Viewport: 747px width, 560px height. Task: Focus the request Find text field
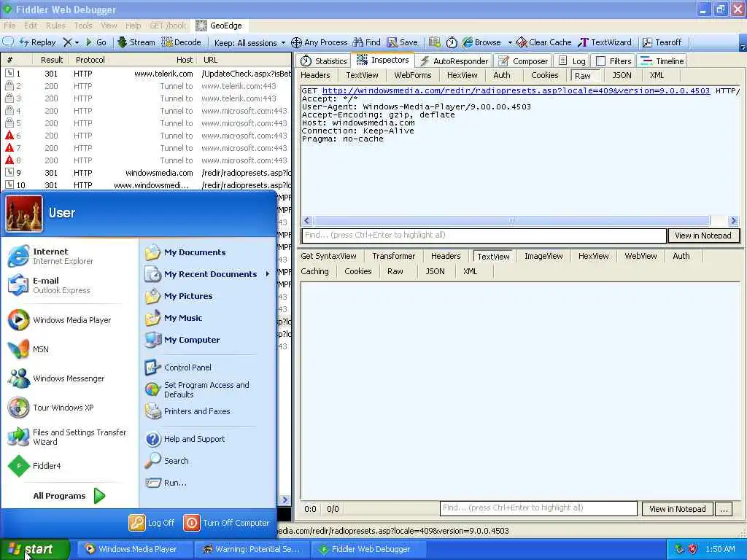coord(484,236)
